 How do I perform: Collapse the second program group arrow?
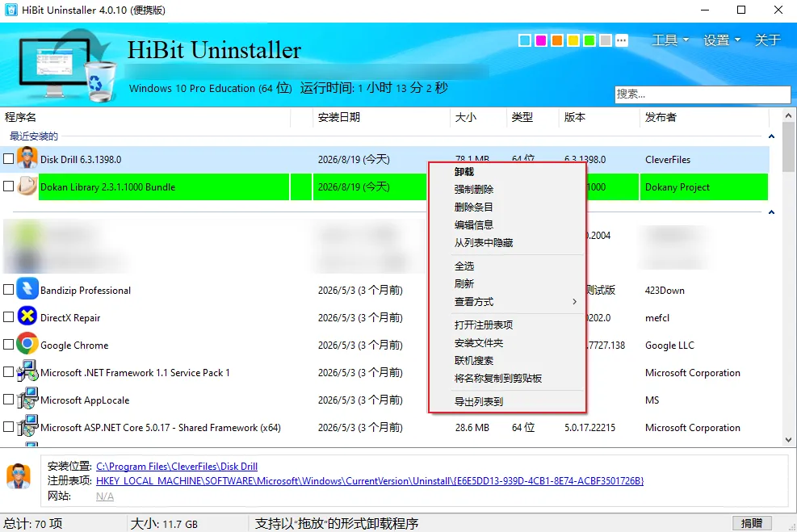[771, 212]
